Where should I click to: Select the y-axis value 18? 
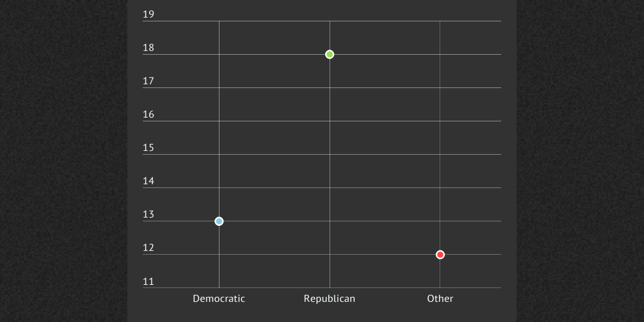[148, 48]
